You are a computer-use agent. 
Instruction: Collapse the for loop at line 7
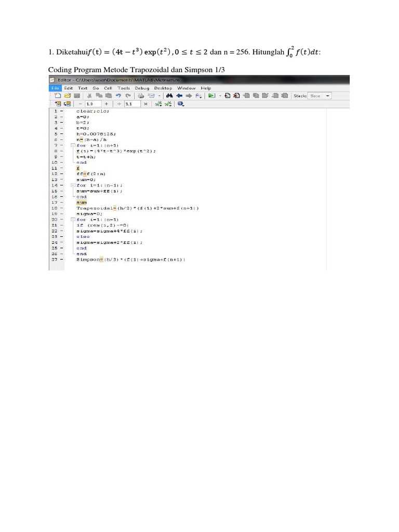[73, 145]
